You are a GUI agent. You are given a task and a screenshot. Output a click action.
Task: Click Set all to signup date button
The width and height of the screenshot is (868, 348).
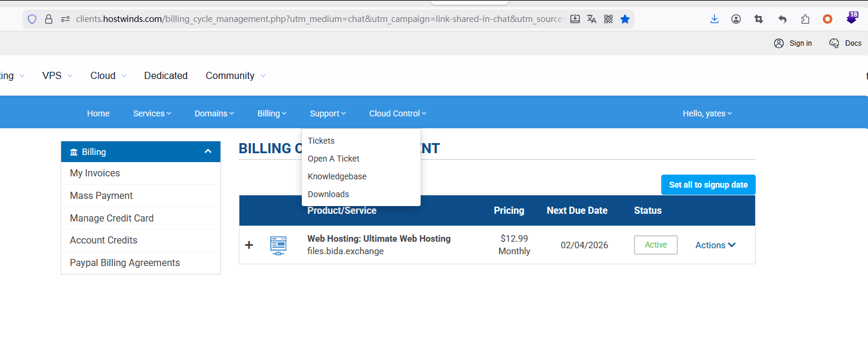[708, 185]
